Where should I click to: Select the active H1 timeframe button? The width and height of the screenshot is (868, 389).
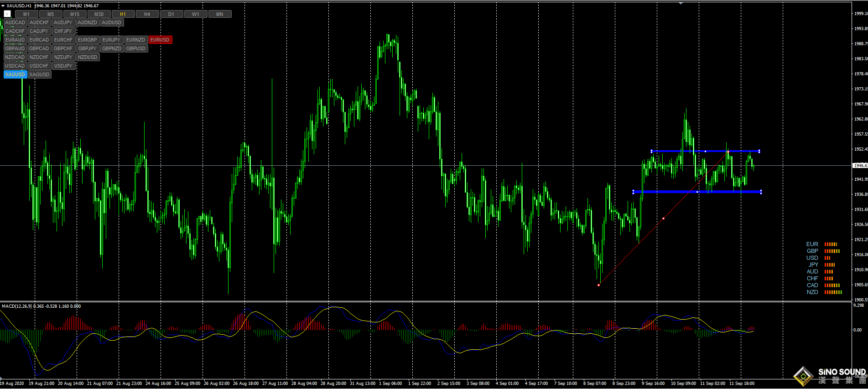[123, 14]
